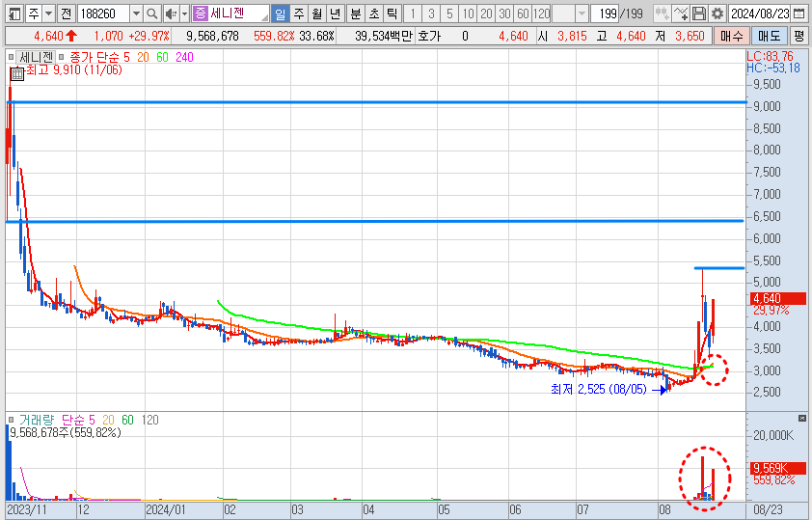
Task: Select the 20 interval button
Action: [486, 14]
